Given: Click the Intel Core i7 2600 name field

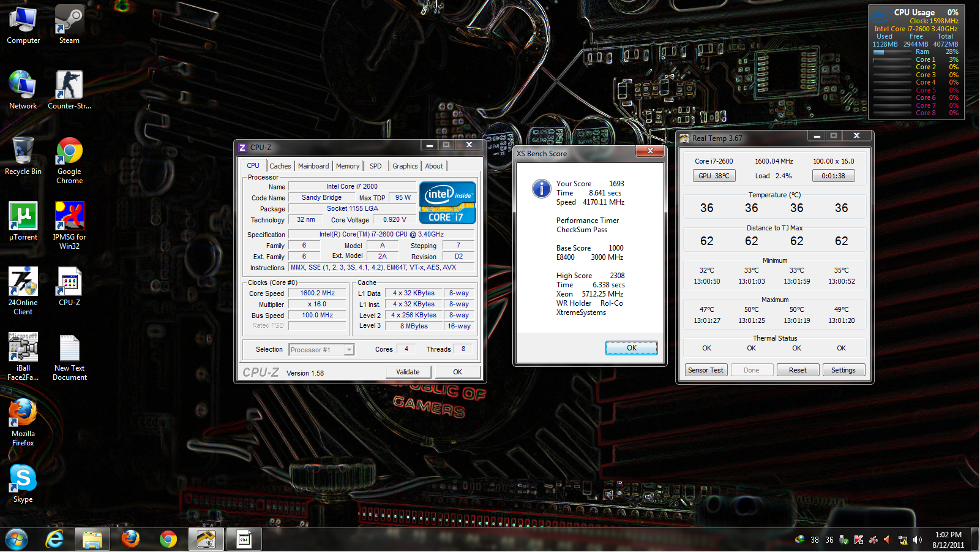Looking at the screenshot, I should 352,187.
